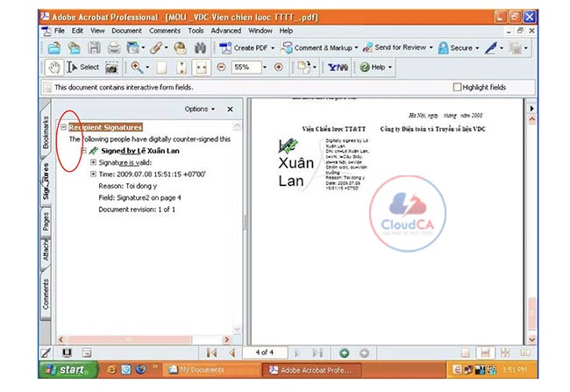Click the Search binoculars icon
The height and width of the screenshot is (392, 570).
click(x=200, y=48)
